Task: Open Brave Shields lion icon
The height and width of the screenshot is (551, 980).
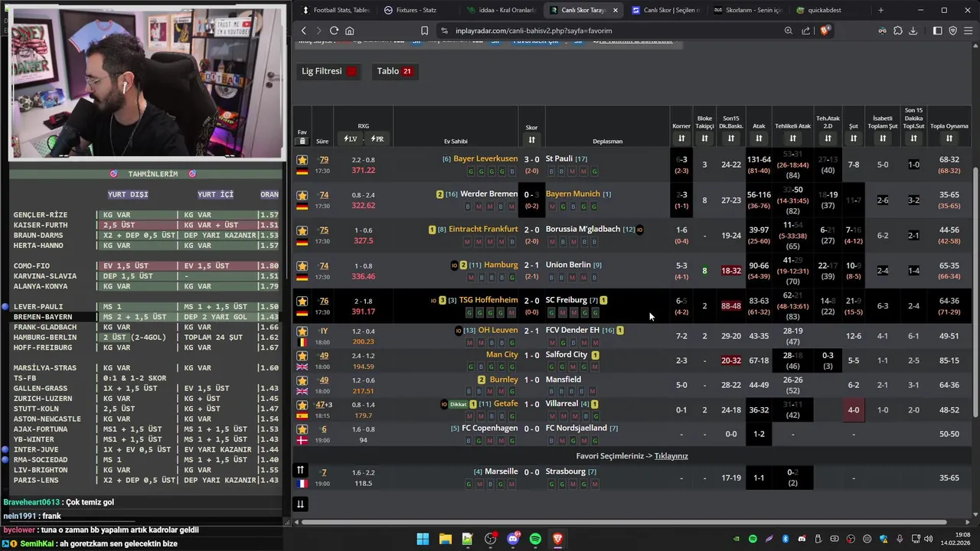Action: click(x=825, y=31)
